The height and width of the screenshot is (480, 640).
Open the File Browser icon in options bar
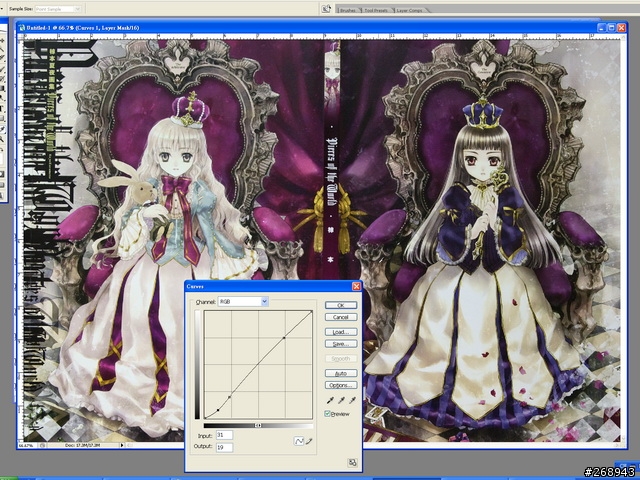pyautogui.click(x=326, y=9)
